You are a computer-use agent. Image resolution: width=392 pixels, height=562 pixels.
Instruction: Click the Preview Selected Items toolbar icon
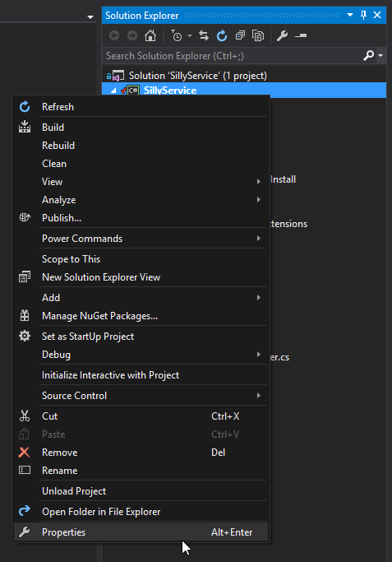301,35
